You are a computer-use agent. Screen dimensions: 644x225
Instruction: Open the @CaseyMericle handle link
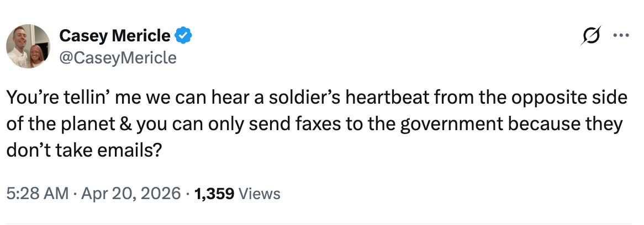(x=118, y=57)
